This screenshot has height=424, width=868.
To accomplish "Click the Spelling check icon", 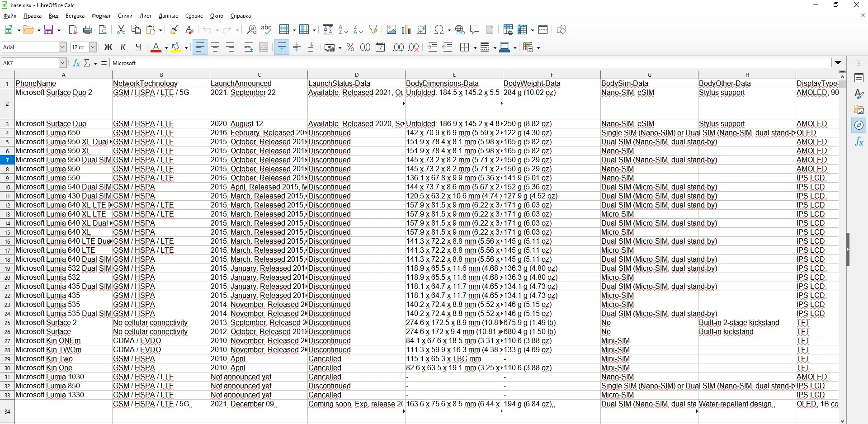I will point(267,30).
